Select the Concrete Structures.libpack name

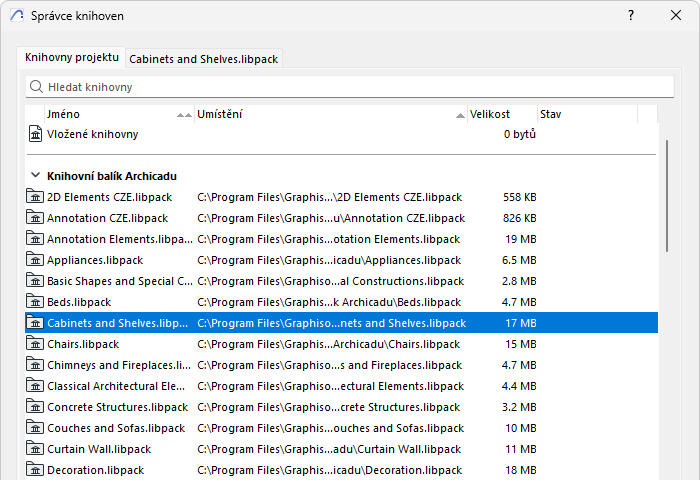point(117,407)
